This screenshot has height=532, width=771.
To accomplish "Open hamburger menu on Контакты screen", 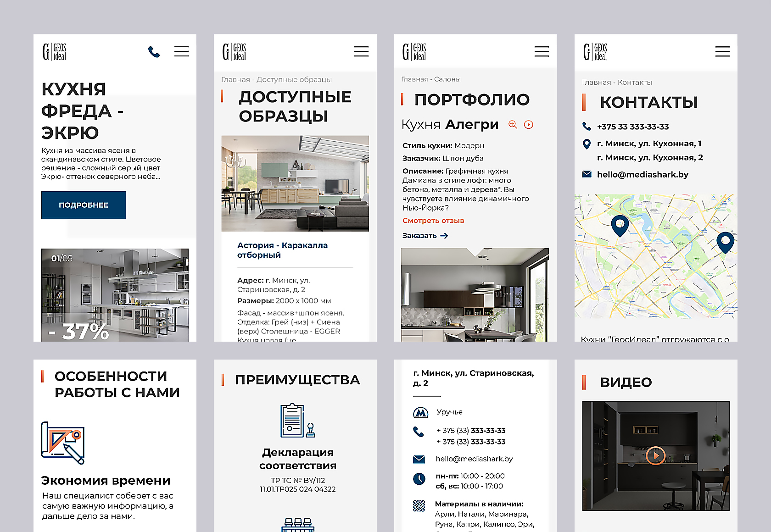I will (722, 51).
